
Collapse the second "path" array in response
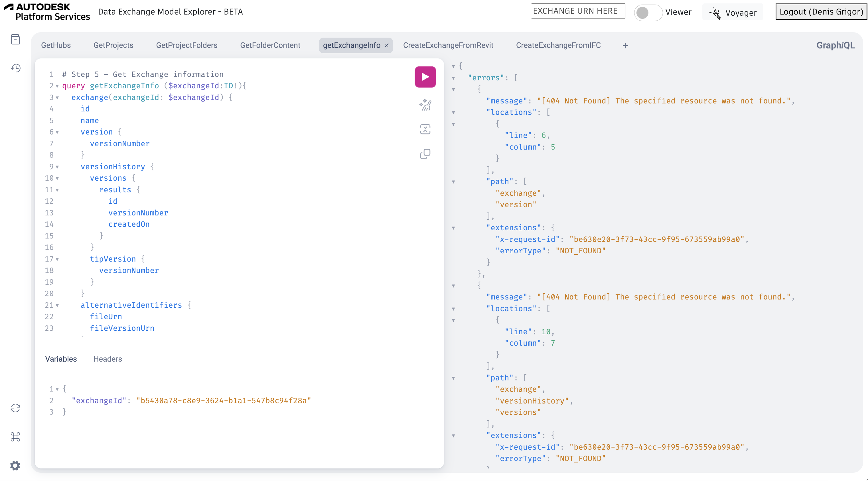[x=454, y=378]
